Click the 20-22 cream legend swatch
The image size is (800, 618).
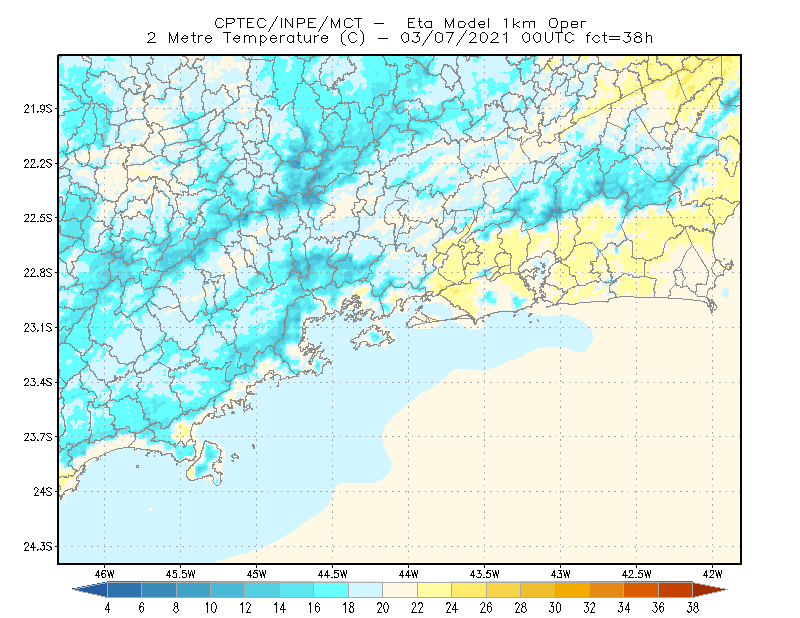[x=400, y=590]
